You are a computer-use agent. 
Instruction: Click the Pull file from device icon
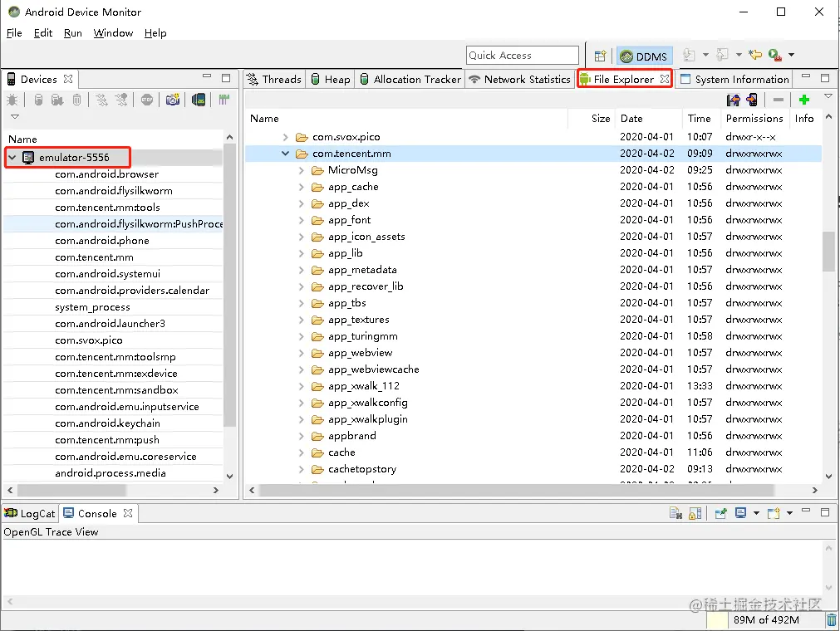[x=734, y=100]
